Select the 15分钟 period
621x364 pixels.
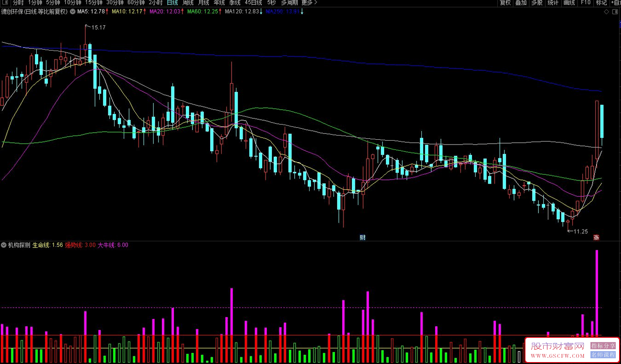point(94,3)
